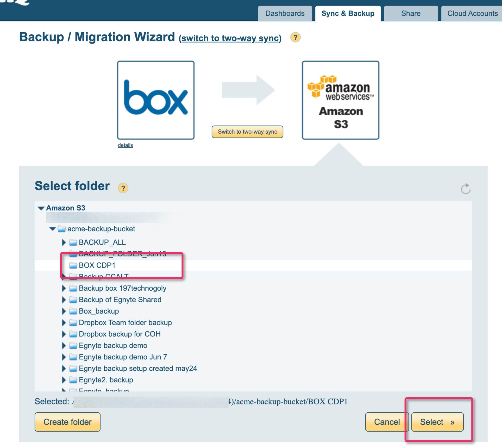This screenshot has height=448, width=502.
Task: Click Backup of Egnyte Shared folder icon
Action: 73,300
